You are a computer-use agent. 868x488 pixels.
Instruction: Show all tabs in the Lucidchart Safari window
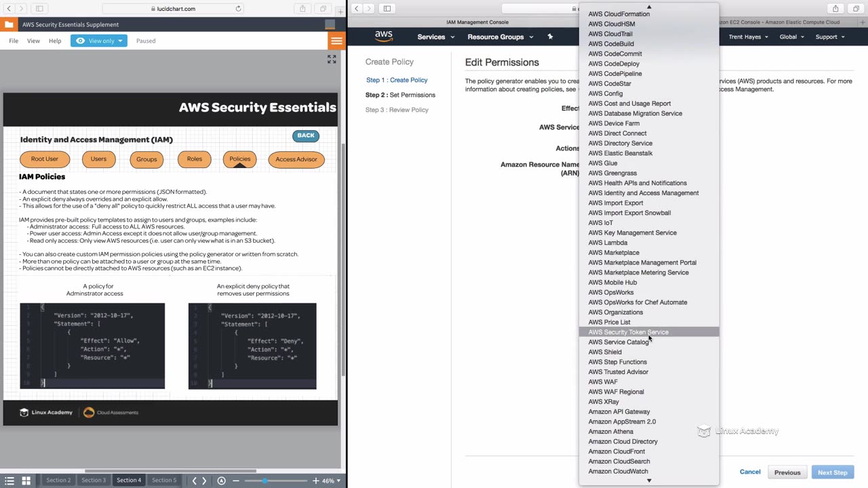click(x=323, y=9)
